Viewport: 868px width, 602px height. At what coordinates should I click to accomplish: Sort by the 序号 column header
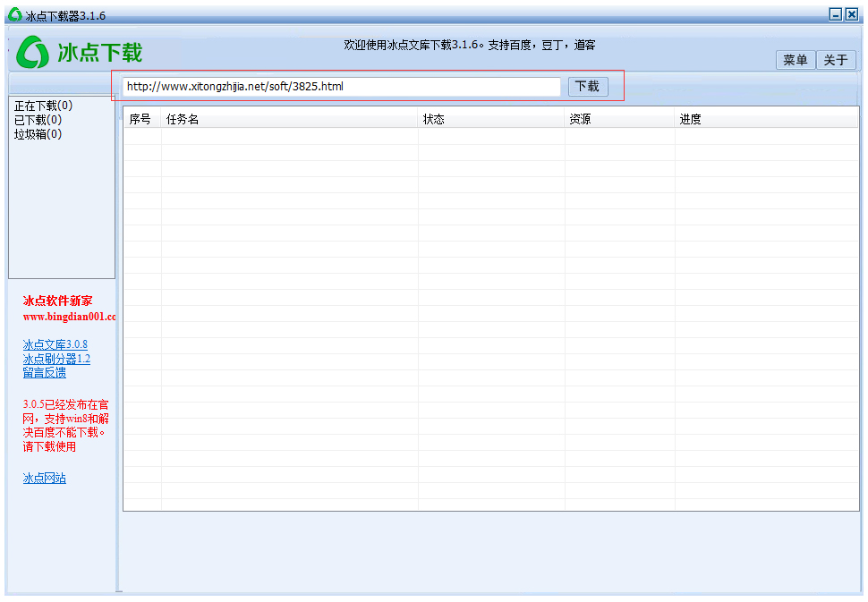140,119
